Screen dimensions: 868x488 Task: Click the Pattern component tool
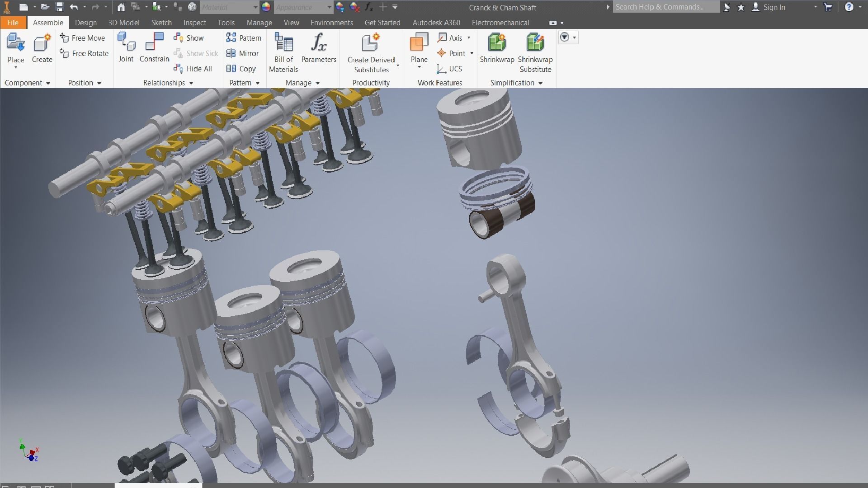point(244,38)
